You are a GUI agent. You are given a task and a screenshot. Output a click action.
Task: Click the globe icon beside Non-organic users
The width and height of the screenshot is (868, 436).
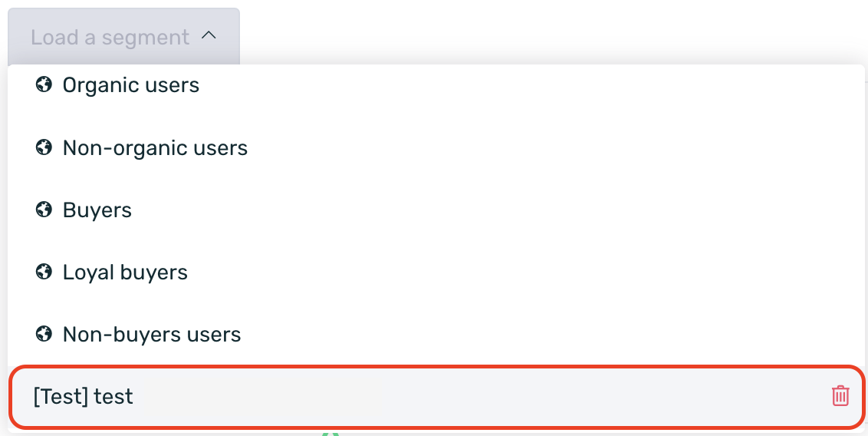tap(44, 147)
